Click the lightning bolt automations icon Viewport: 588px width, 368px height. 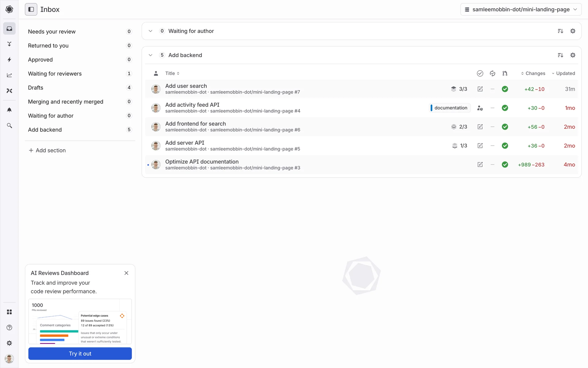point(9,59)
